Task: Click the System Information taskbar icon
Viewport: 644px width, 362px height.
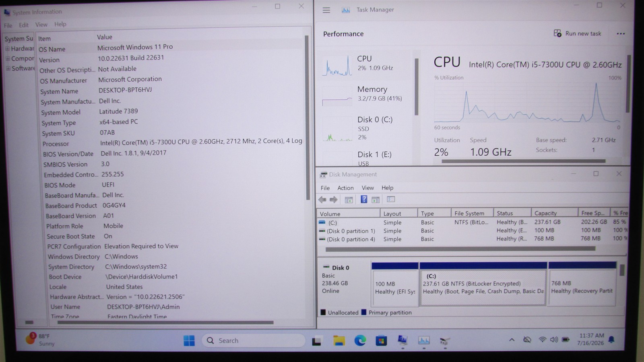Action: point(402,341)
